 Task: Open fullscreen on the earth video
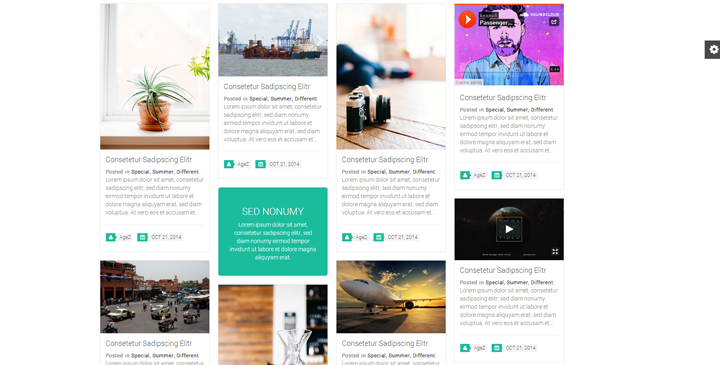(x=555, y=252)
